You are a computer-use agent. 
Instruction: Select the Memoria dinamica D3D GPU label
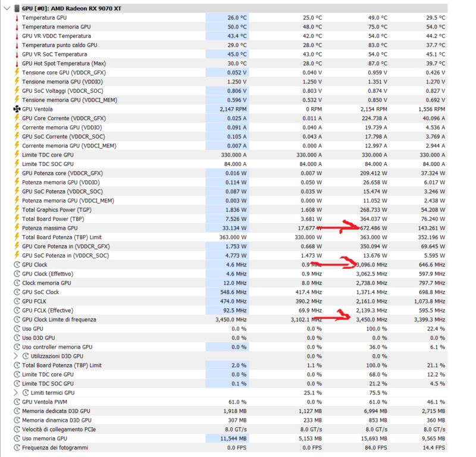(x=57, y=420)
